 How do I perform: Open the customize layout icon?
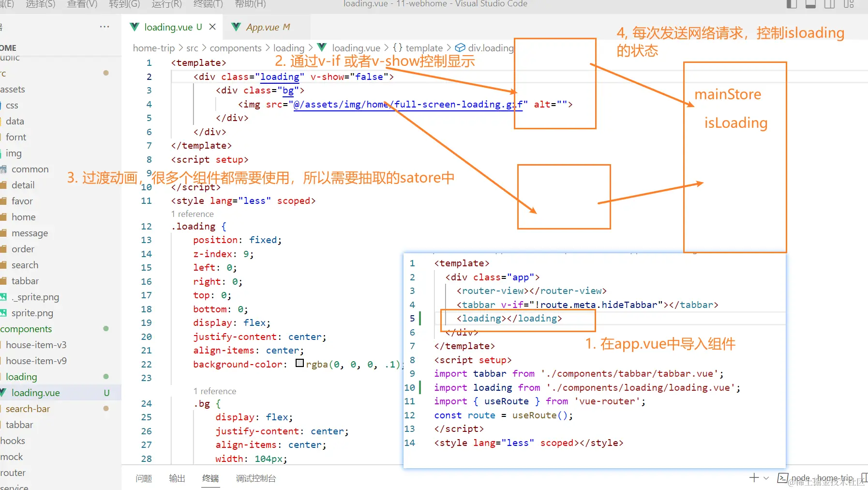(849, 4)
